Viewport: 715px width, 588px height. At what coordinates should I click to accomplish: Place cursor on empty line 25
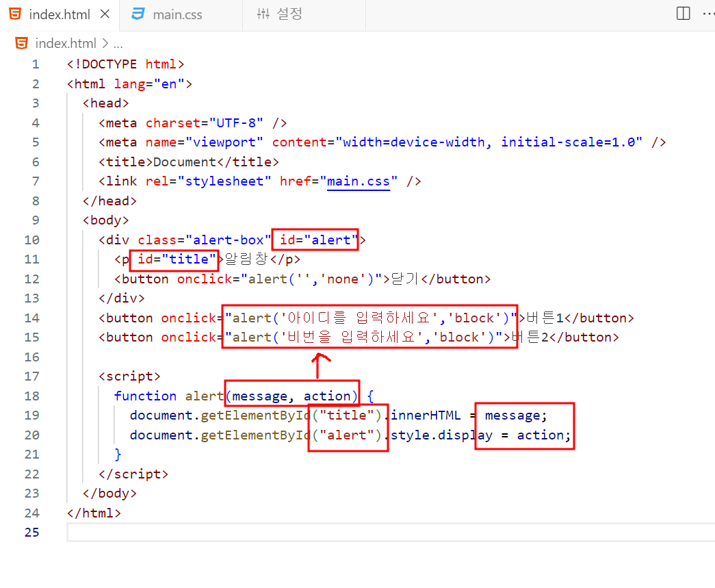pos(391,533)
